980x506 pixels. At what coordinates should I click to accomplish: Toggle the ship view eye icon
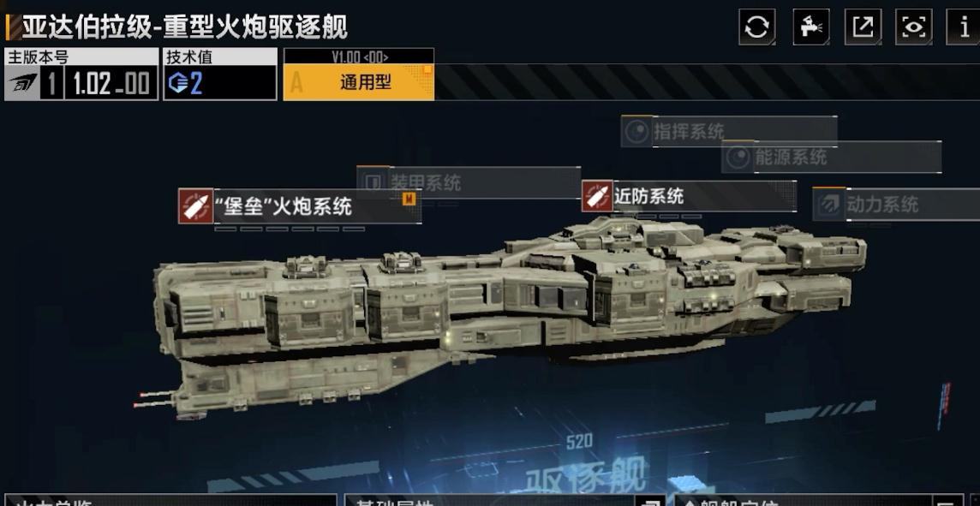[x=914, y=27]
